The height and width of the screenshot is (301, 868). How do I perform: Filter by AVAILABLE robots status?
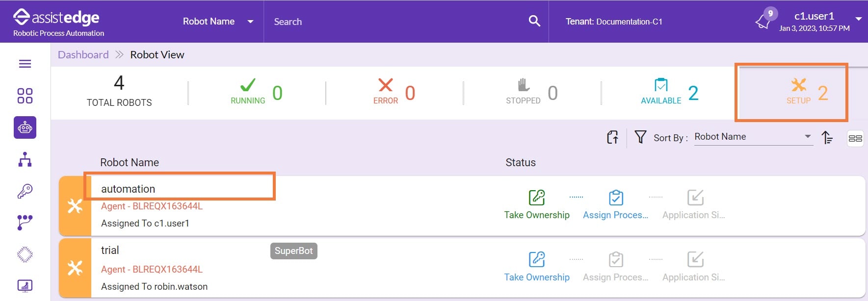coord(670,92)
